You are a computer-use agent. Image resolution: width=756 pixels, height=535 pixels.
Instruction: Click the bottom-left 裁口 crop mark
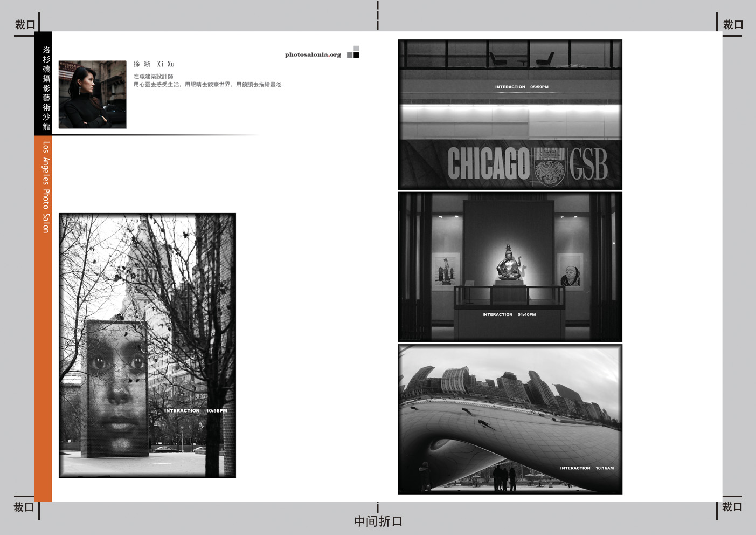click(x=24, y=507)
